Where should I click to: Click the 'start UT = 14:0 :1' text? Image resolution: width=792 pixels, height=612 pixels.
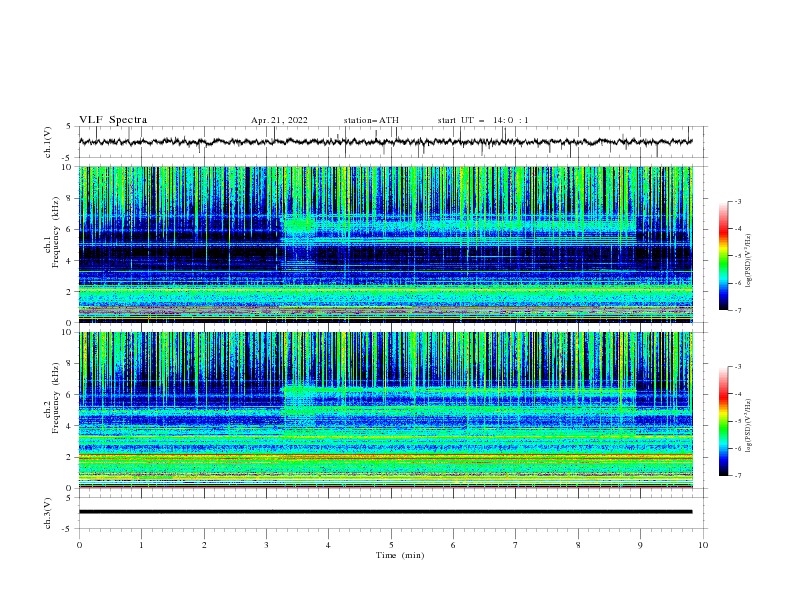pyautogui.click(x=483, y=120)
